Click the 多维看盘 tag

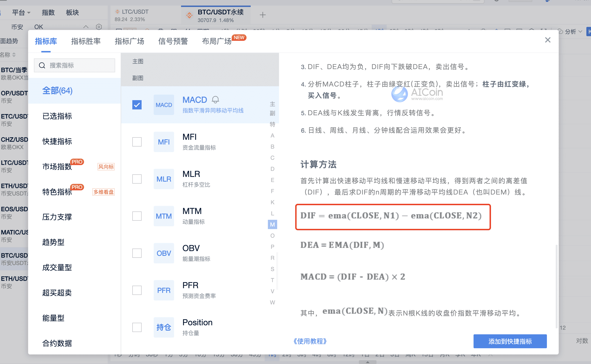coord(103,192)
